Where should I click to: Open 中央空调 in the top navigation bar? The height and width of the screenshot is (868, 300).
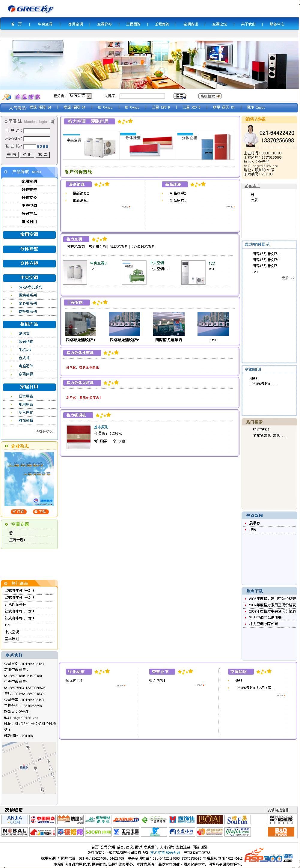[x=45, y=24]
